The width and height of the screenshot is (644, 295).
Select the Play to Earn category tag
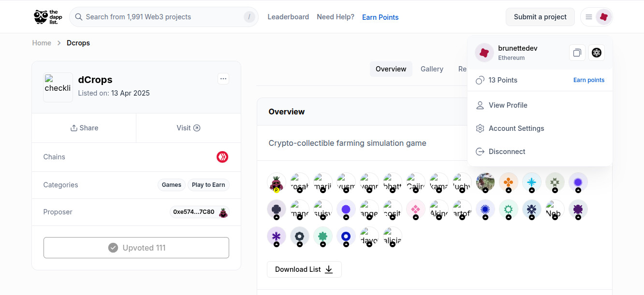208,185
